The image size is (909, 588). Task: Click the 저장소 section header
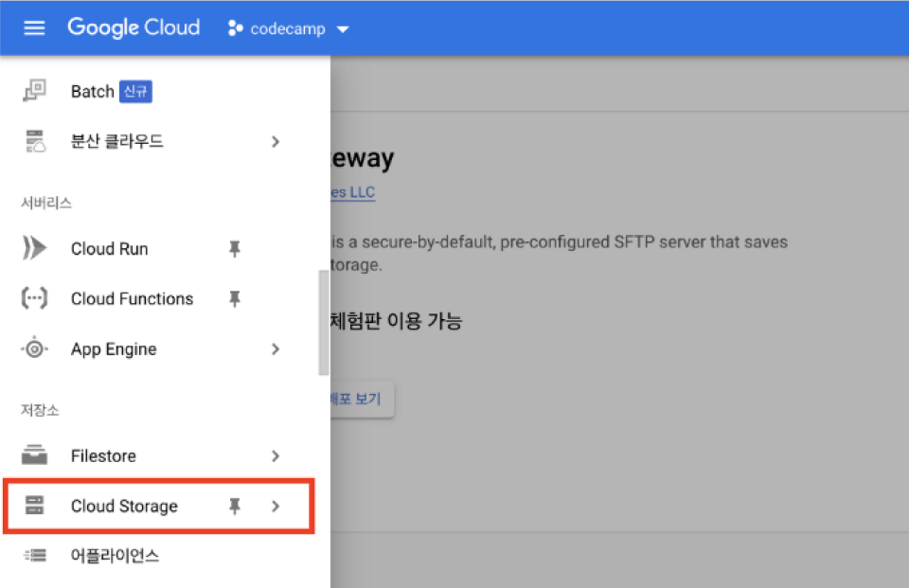tap(40, 411)
